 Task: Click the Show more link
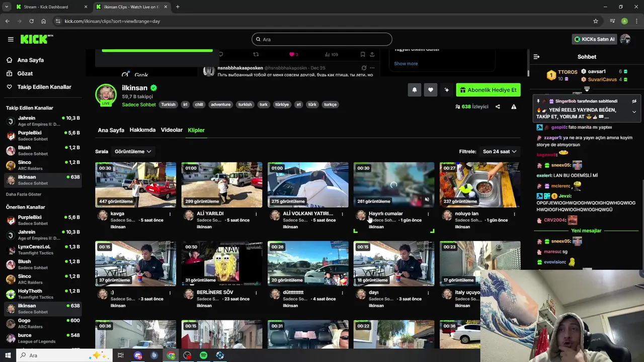click(x=406, y=63)
